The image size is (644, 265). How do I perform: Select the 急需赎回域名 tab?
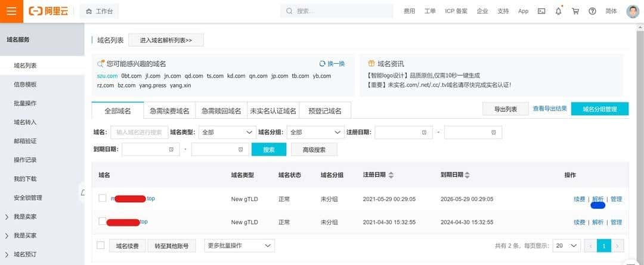[221, 110]
